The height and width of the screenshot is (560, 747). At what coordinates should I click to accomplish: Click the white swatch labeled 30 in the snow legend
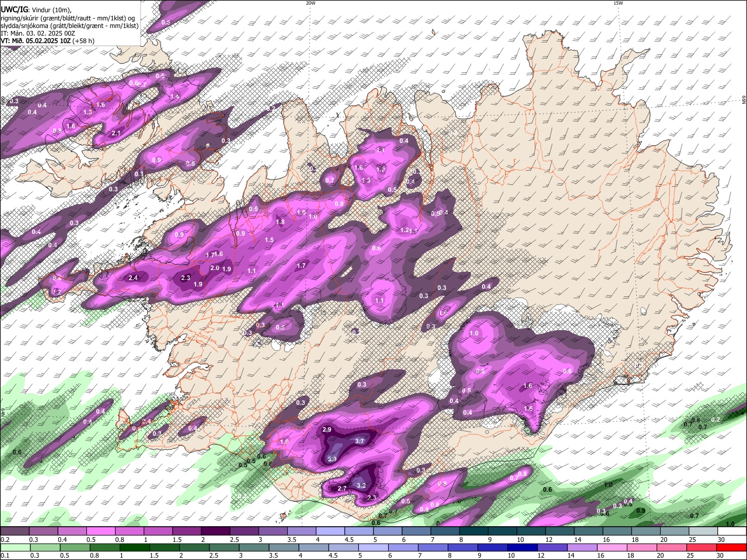pos(732,531)
